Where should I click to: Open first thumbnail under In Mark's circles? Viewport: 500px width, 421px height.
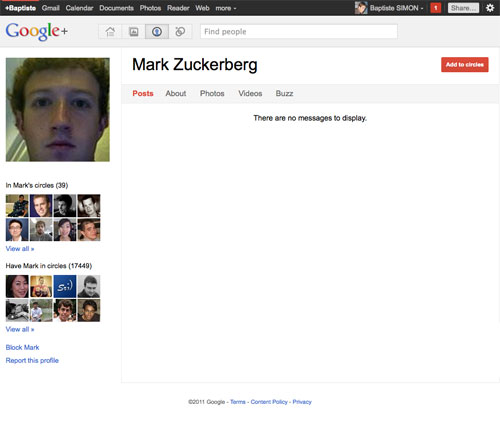tap(17, 206)
